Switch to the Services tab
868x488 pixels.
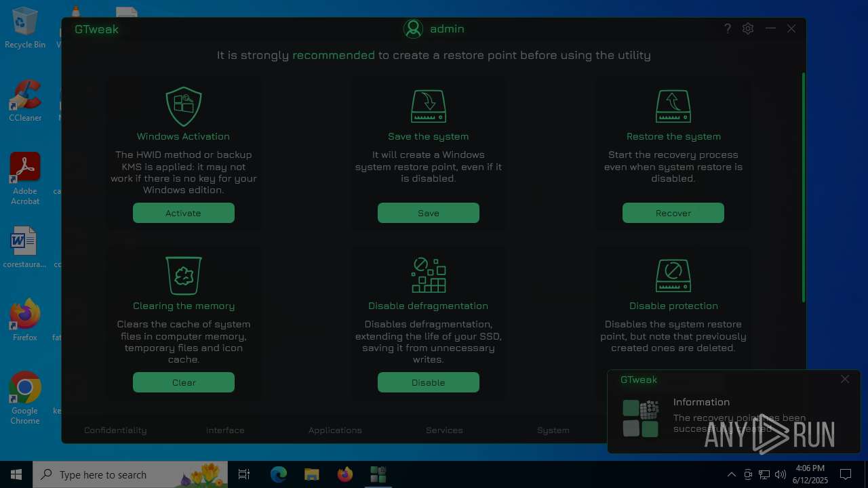(445, 430)
